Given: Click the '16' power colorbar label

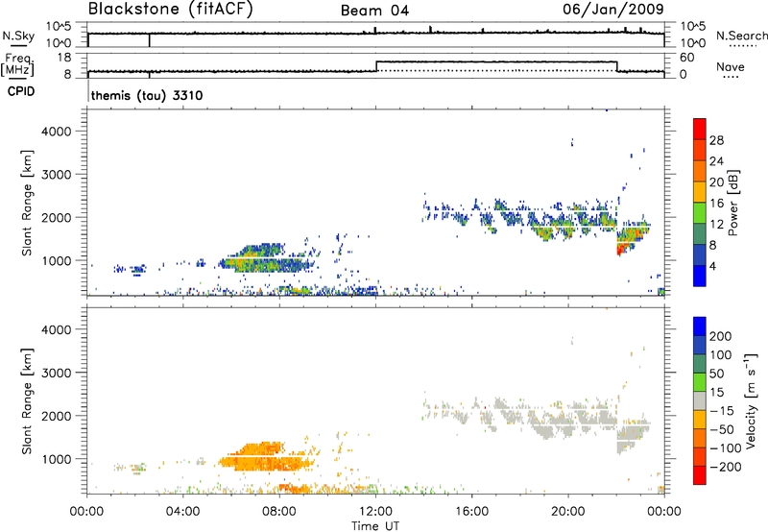Looking at the screenshot, I should tap(716, 204).
